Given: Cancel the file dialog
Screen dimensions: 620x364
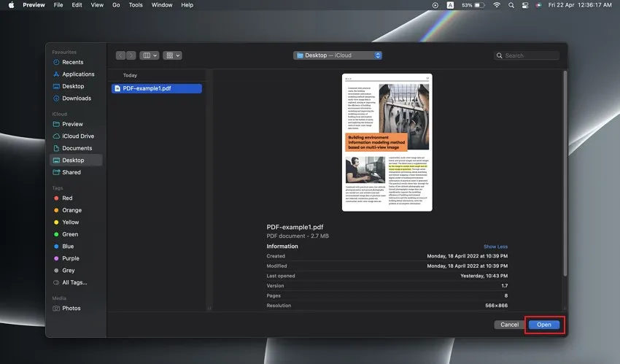Looking at the screenshot, I should [x=509, y=325].
